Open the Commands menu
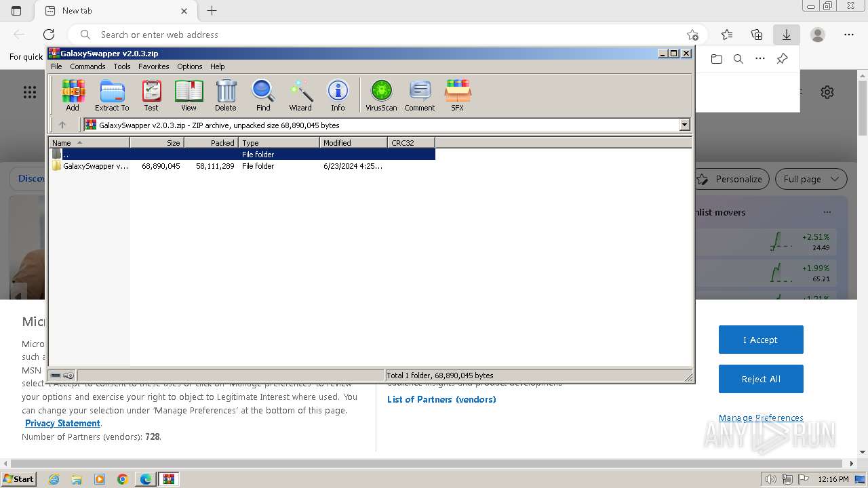 [87, 66]
